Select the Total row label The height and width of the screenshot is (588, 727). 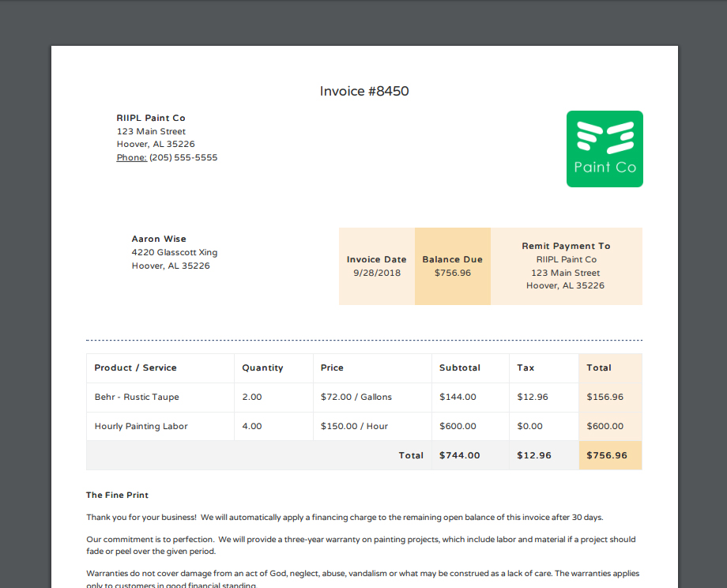point(411,455)
